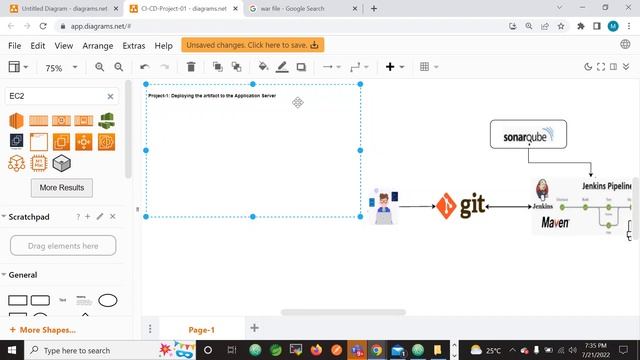Open the zoom level 75% dropdown
Screen dimensions: 640x360
[61, 68]
